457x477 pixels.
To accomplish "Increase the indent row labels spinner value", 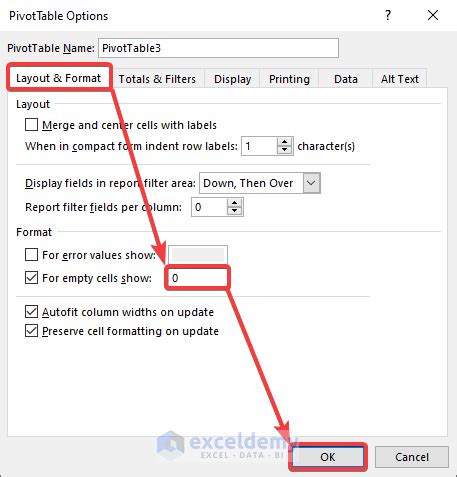I will tap(284, 142).
